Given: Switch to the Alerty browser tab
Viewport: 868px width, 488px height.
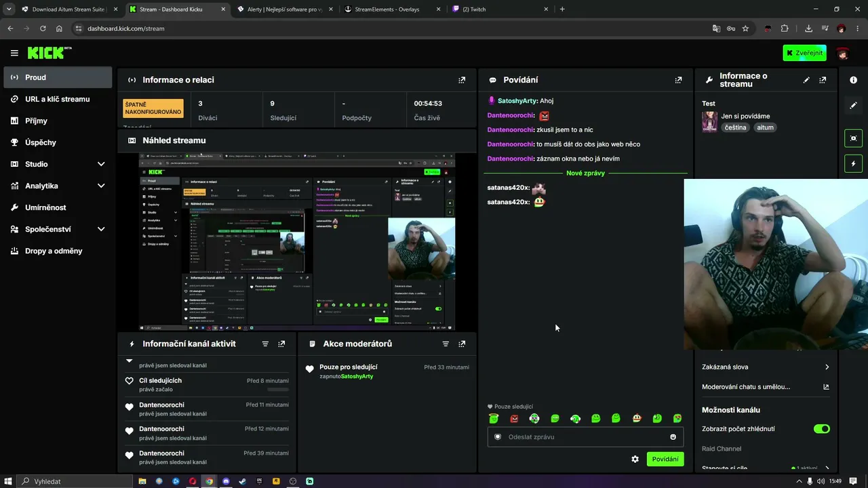Looking at the screenshot, I should point(283,9).
